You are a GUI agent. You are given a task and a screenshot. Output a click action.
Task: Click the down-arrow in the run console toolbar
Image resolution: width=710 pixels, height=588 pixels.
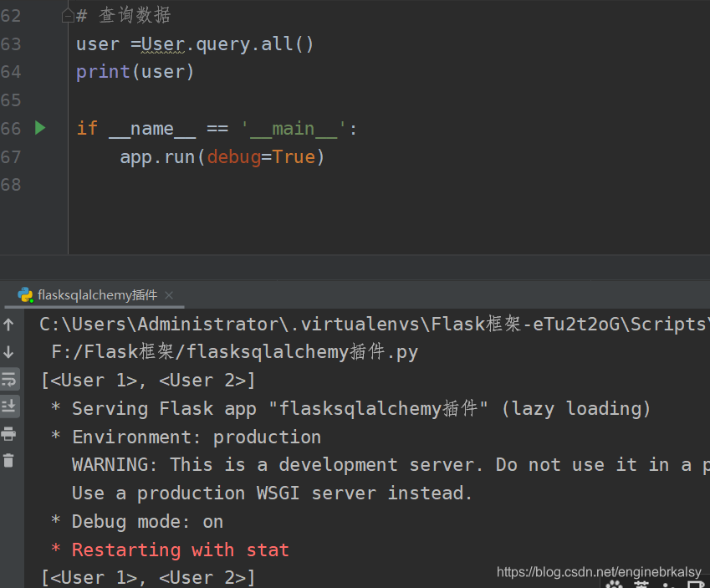[x=8, y=352]
